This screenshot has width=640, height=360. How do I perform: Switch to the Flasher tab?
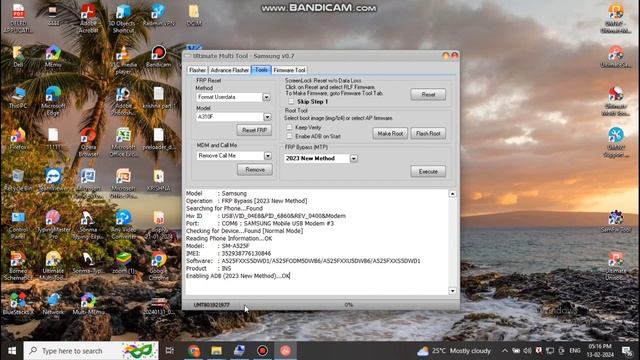(198, 70)
